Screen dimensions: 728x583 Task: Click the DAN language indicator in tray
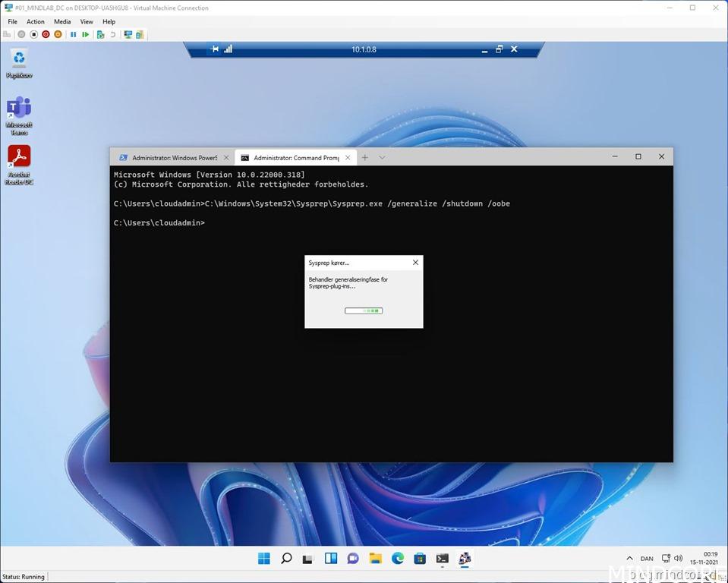647,558
